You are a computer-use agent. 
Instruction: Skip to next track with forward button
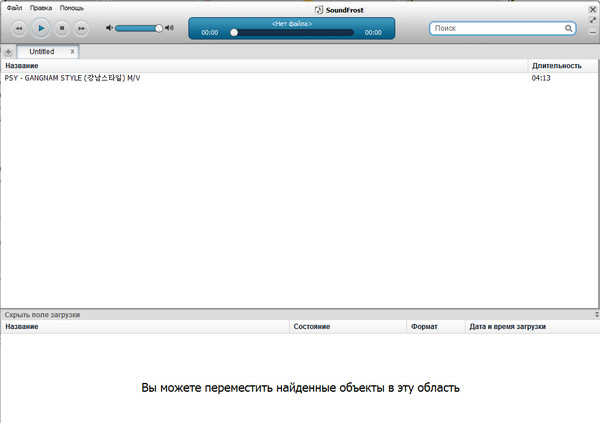(x=81, y=28)
